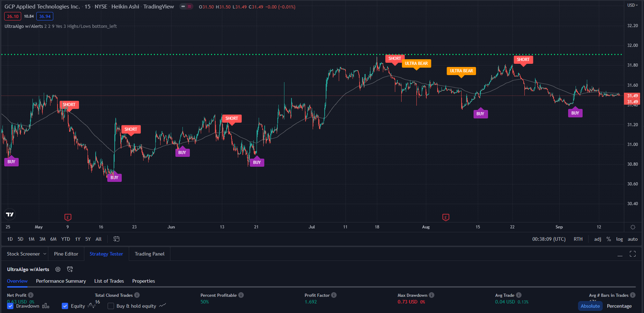Image resolution: width=644 pixels, height=313 pixels.
Task: Toggle adj adjusted data setting
Action: coord(598,239)
